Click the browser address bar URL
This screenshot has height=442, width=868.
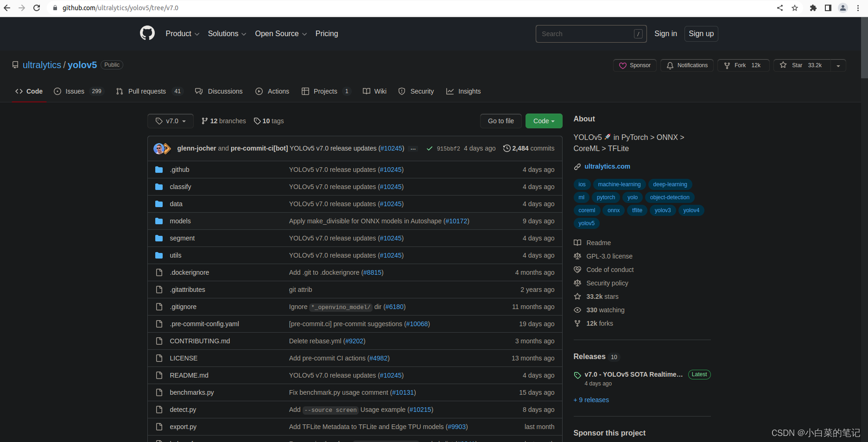pos(120,8)
